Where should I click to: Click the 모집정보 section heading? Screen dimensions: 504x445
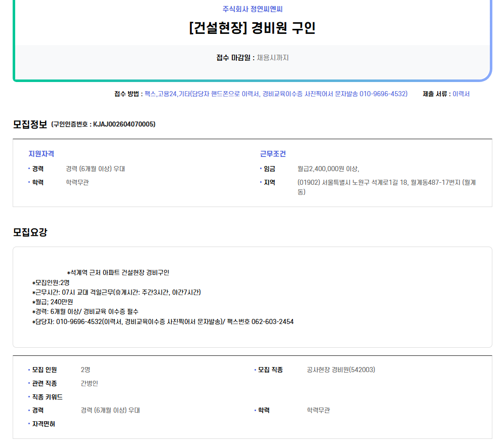[x=30, y=124]
